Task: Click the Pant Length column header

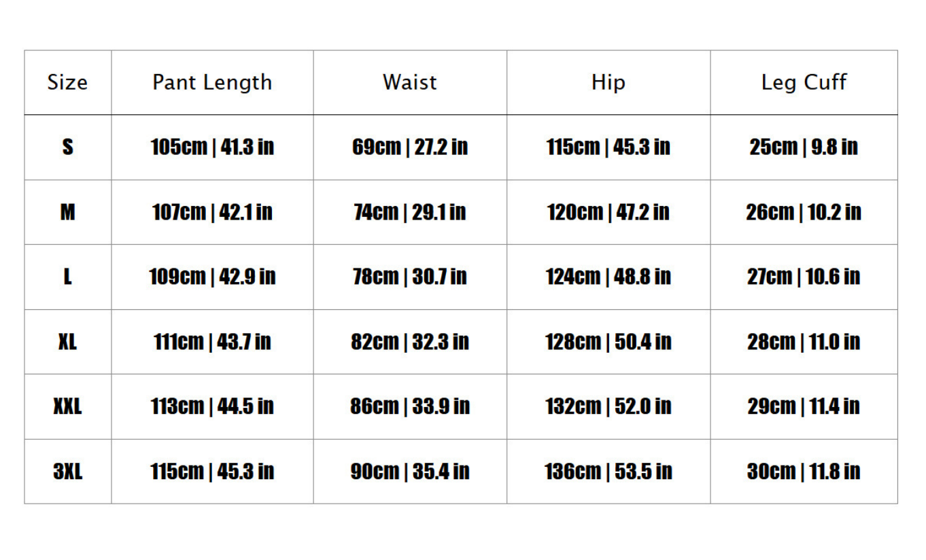Action: [x=212, y=82]
